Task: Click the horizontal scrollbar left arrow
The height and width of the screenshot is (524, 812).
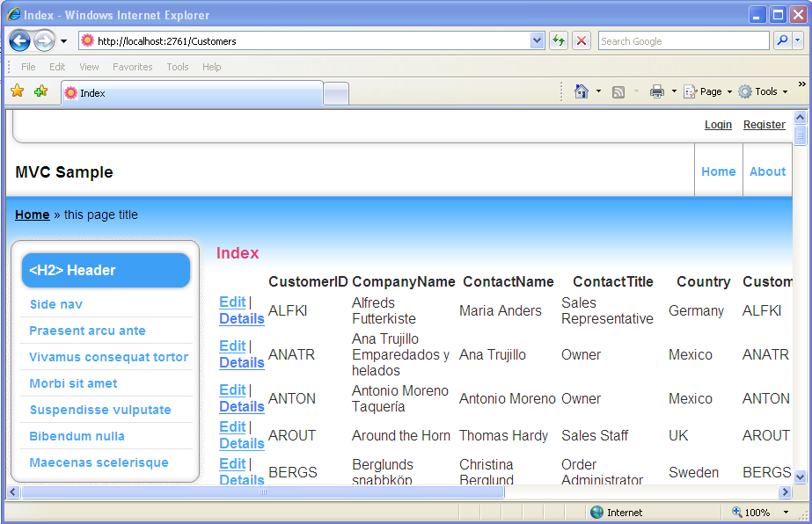Action: click(x=13, y=491)
